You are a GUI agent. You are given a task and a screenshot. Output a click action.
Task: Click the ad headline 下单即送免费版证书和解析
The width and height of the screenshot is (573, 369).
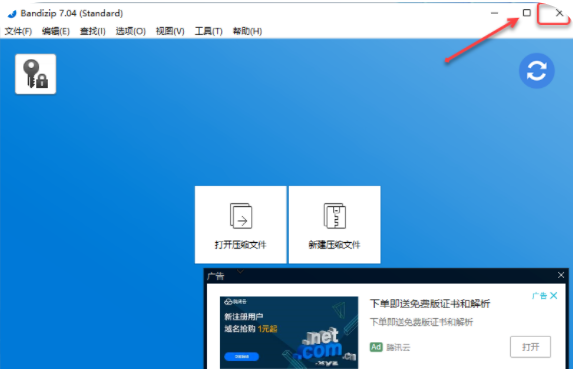coord(430,304)
